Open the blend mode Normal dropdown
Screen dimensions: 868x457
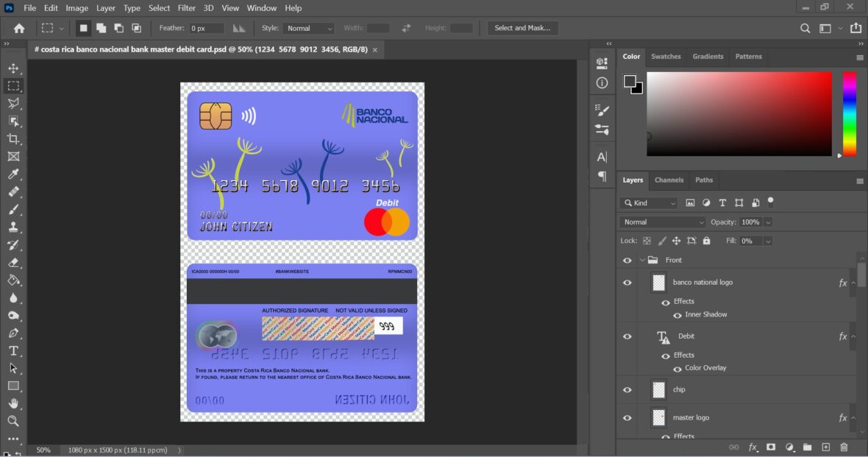pos(663,222)
